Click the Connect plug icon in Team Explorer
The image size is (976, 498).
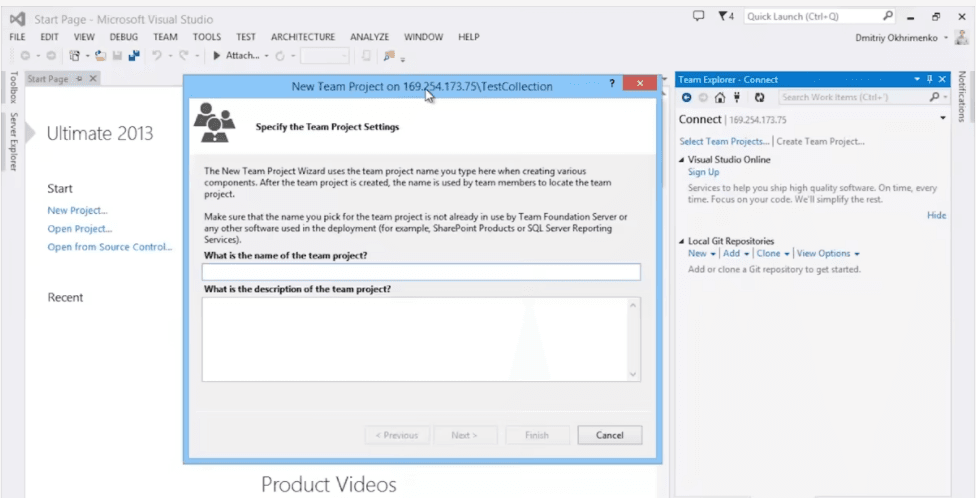738,97
